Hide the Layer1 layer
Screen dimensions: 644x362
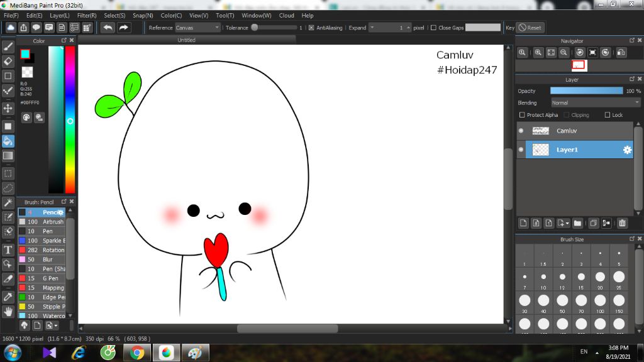tap(521, 150)
